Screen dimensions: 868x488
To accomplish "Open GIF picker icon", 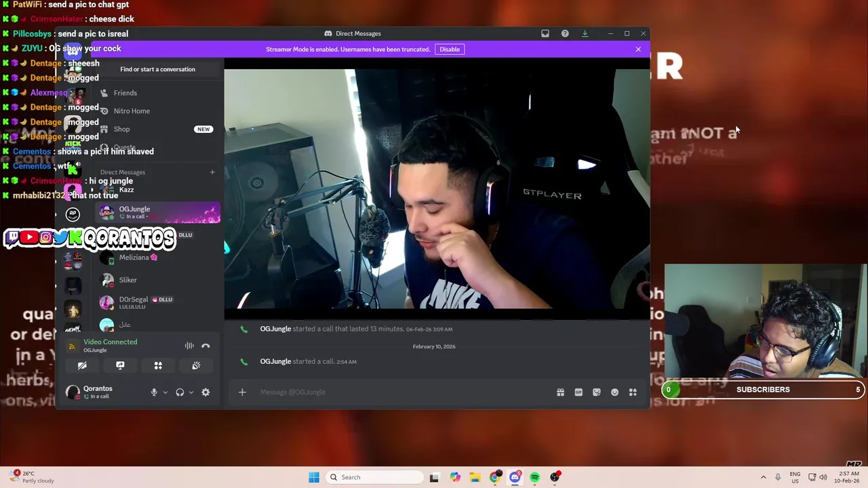I will tap(578, 392).
